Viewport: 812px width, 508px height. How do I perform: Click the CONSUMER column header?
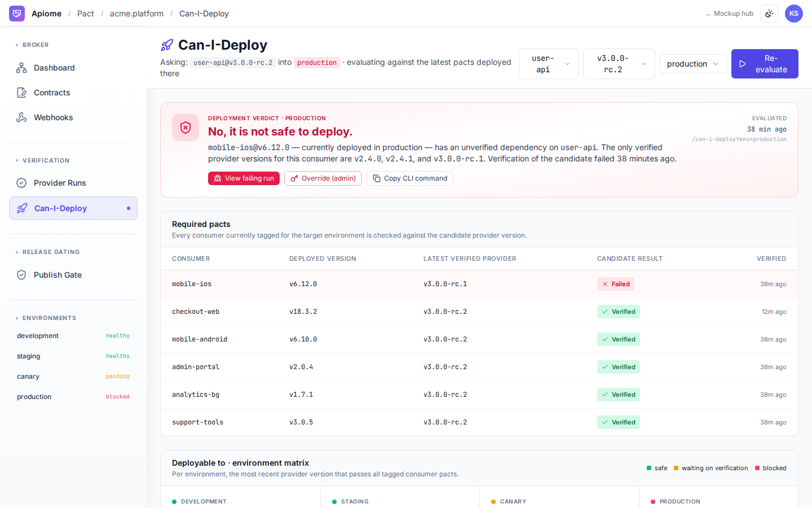click(191, 259)
